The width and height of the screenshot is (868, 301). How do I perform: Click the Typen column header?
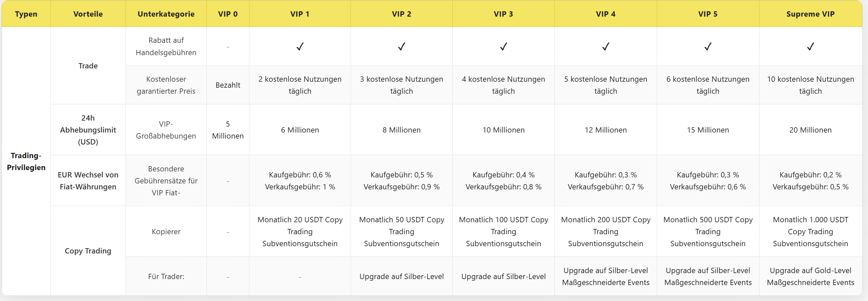26,14
